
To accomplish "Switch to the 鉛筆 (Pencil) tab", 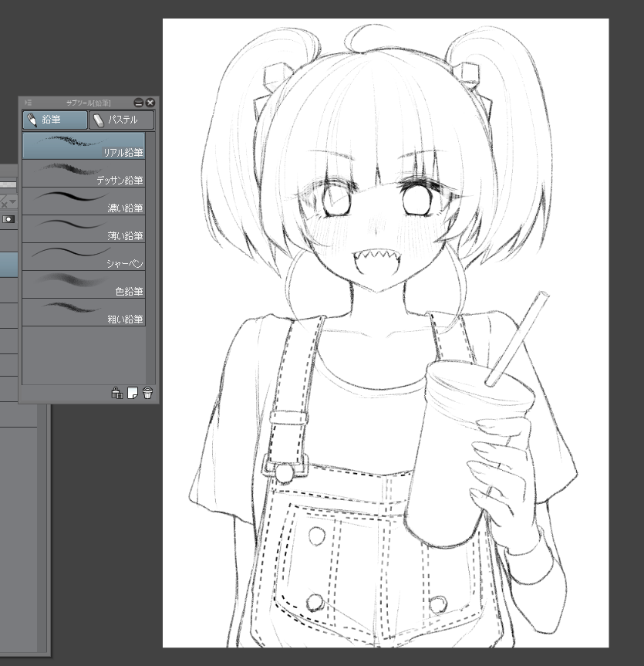I will pyautogui.click(x=55, y=120).
